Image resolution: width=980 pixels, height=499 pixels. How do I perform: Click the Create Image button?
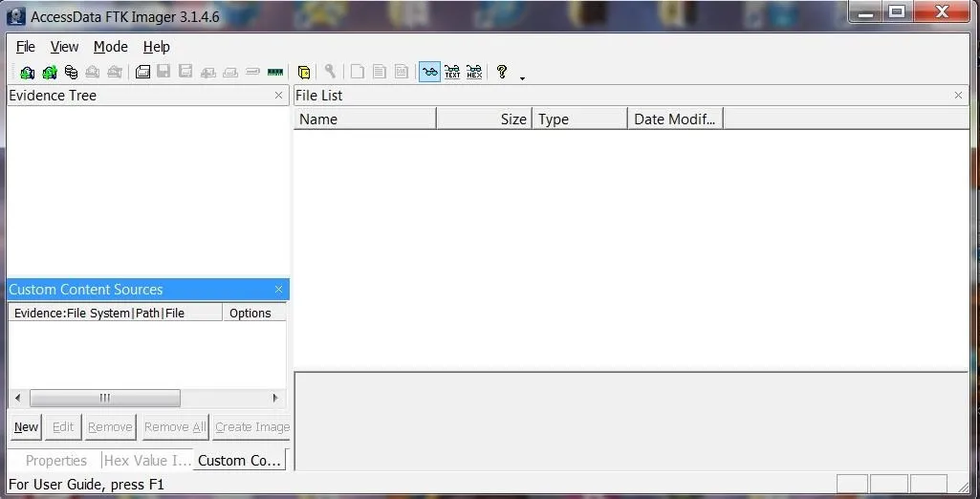click(x=252, y=427)
